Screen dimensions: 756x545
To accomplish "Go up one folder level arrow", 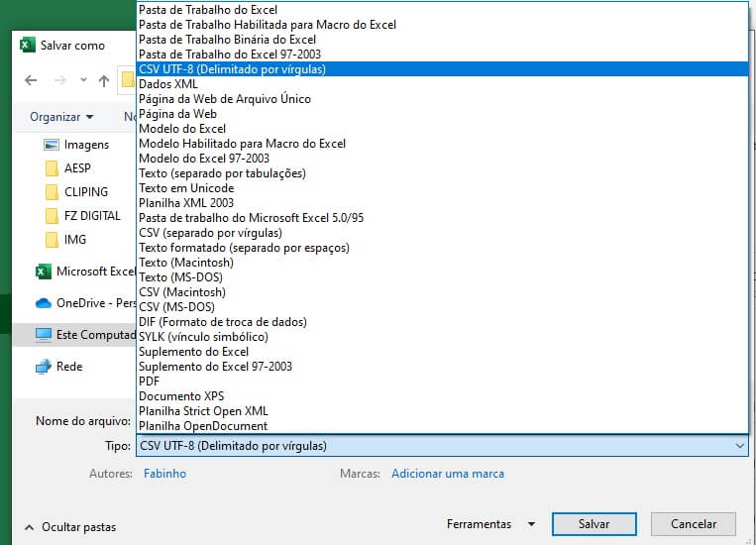I will (x=104, y=80).
